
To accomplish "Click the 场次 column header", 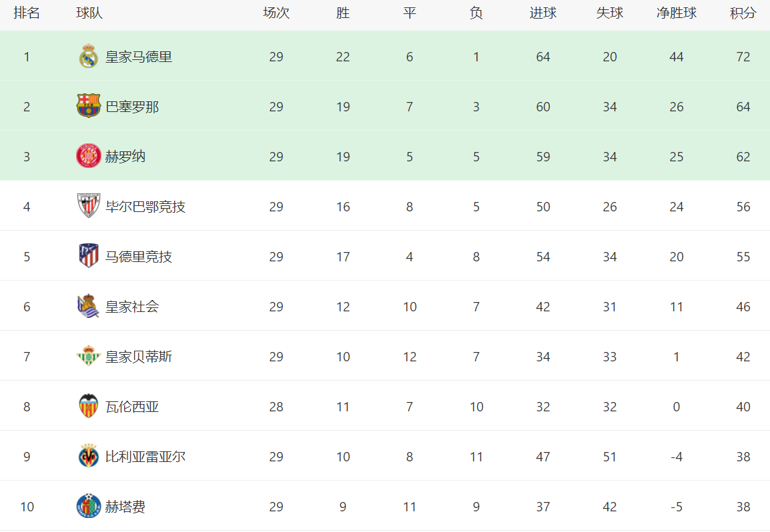I will (x=276, y=13).
